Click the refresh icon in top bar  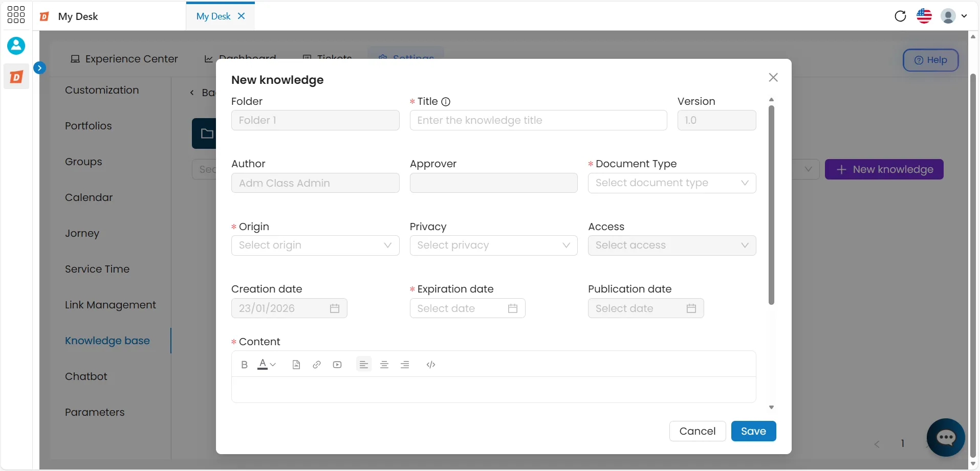pos(900,16)
